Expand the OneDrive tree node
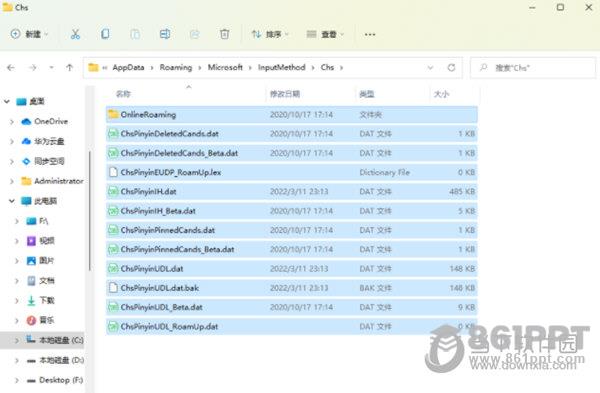Screen dimensions: 600x393 tap(12, 122)
